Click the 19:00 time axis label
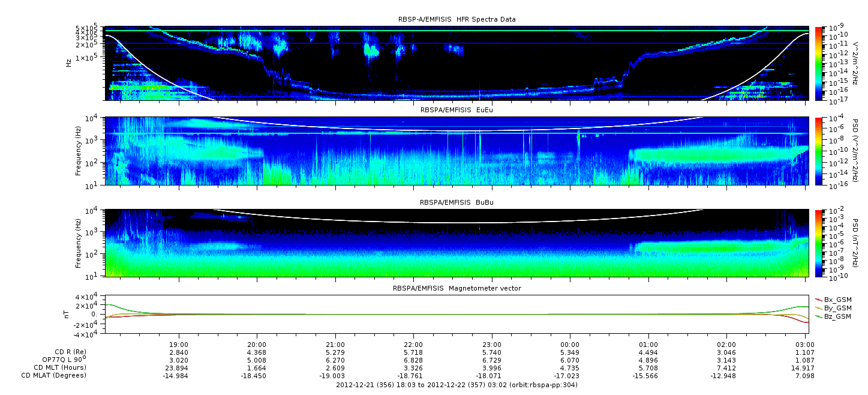 [179, 345]
